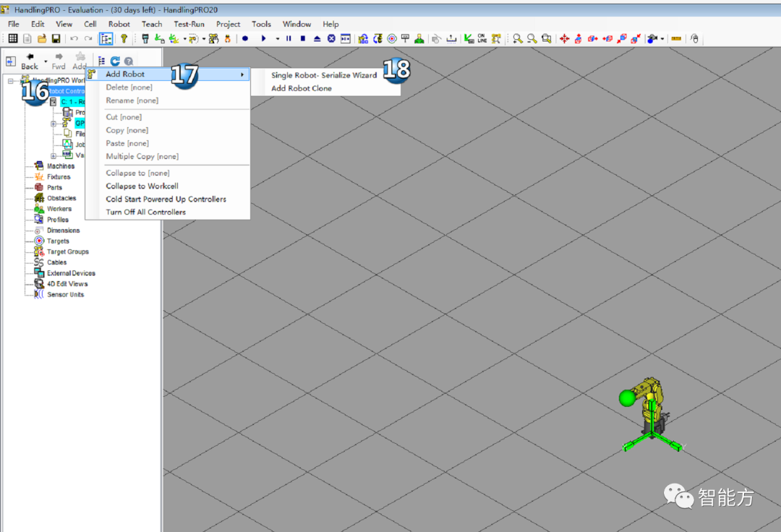
Task: Choose Turn Off All Controllers
Action: point(145,212)
